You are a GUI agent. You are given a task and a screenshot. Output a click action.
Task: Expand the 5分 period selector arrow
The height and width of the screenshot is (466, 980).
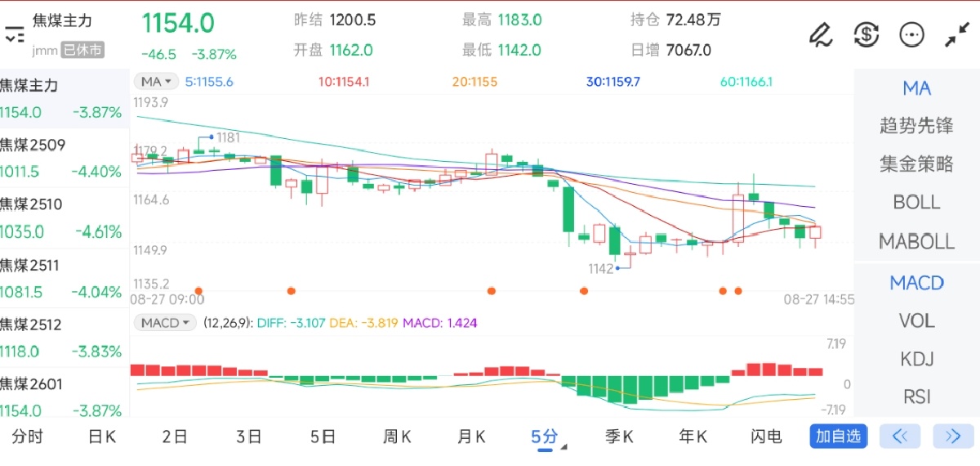tap(563, 447)
